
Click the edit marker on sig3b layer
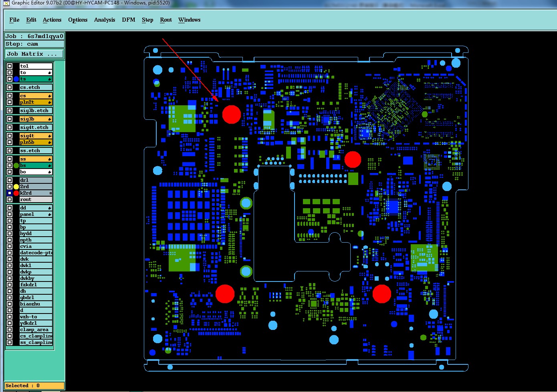coord(50,119)
